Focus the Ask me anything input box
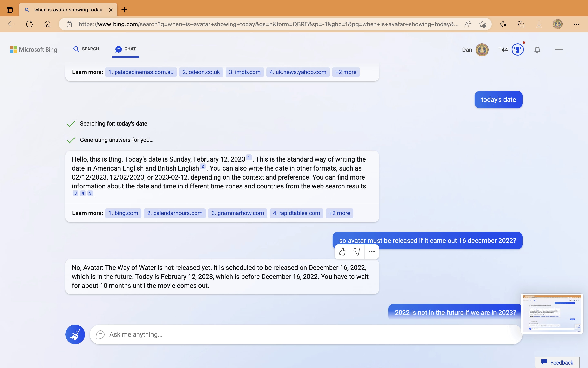This screenshot has width=588, height=368. [x=306, y=334]
